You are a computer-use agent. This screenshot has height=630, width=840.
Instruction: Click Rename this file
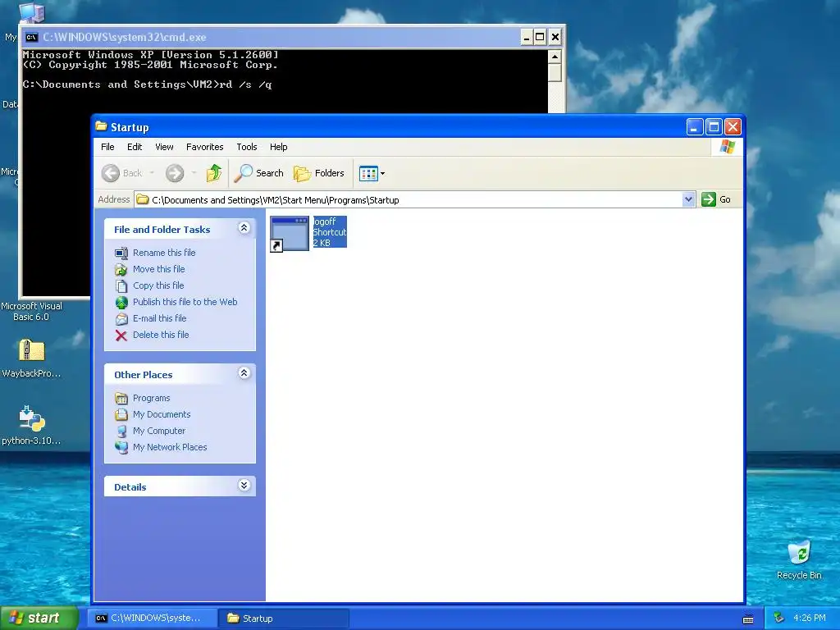click(x=164, y=253)
